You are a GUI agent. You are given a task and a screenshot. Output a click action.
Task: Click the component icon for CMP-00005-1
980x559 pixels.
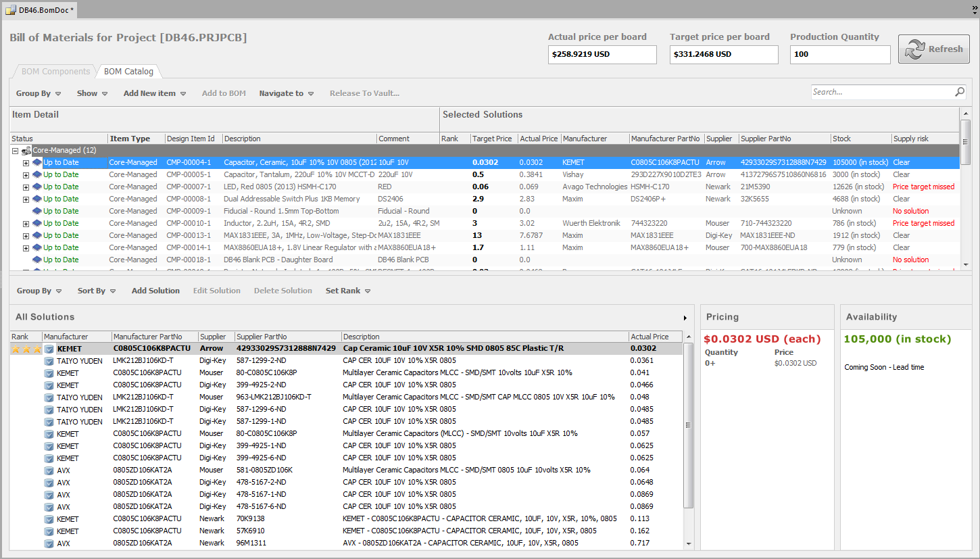(37, 174)
